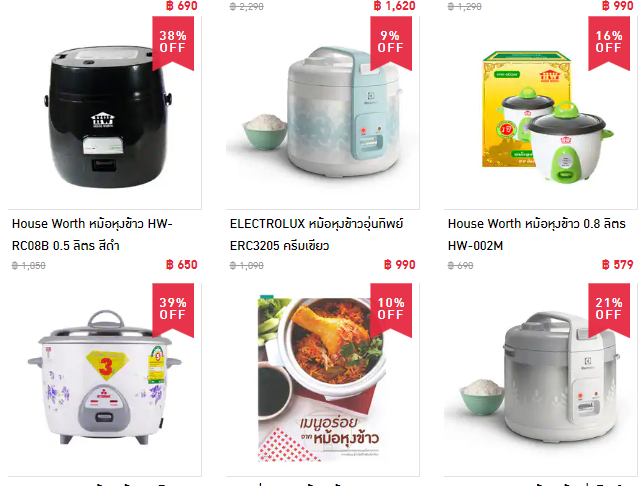Click the ฿ 1,620 price at top
Image resolution: width=639 pixels, height=486 pixels.
pos(394,6)
